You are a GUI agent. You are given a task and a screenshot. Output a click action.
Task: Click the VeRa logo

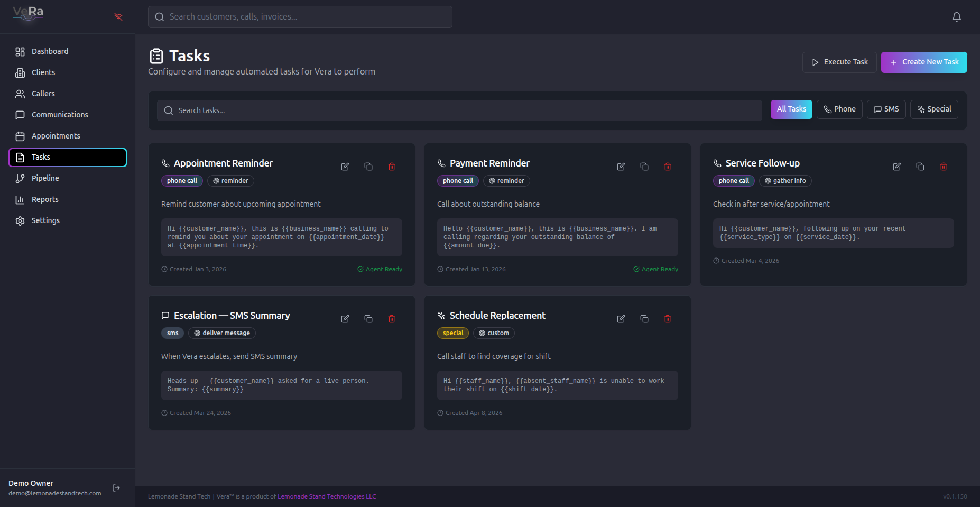pyautogui.click(x=28, y=13)
